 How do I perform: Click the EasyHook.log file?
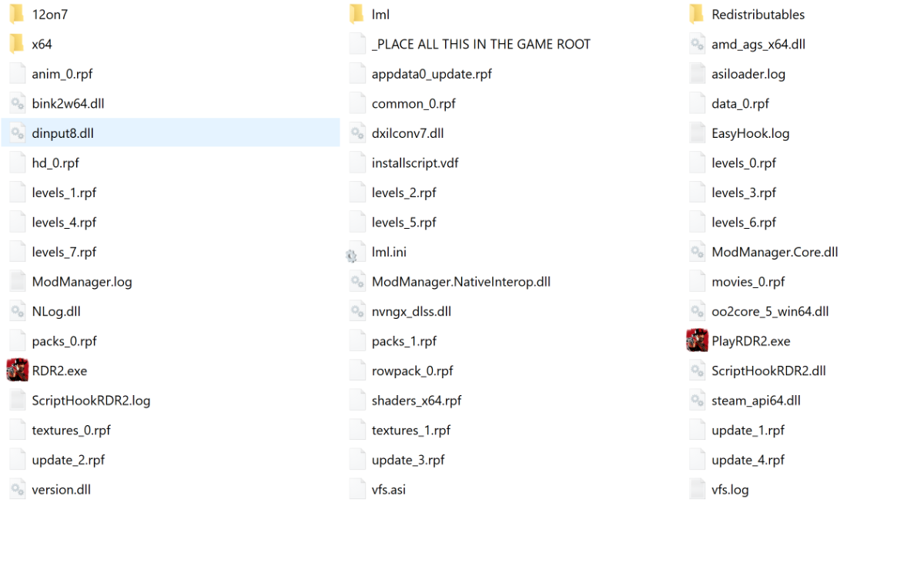coord(750,133)
